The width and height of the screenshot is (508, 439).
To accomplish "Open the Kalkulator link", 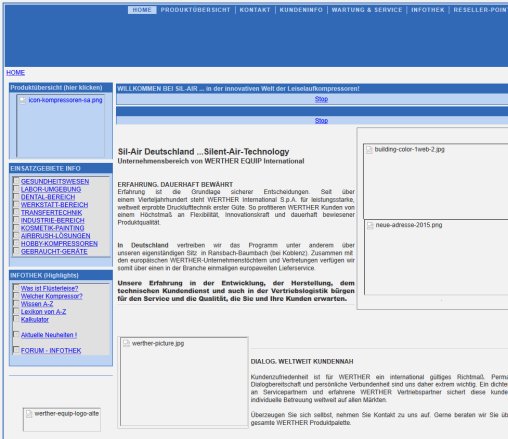I will point(35,320).
